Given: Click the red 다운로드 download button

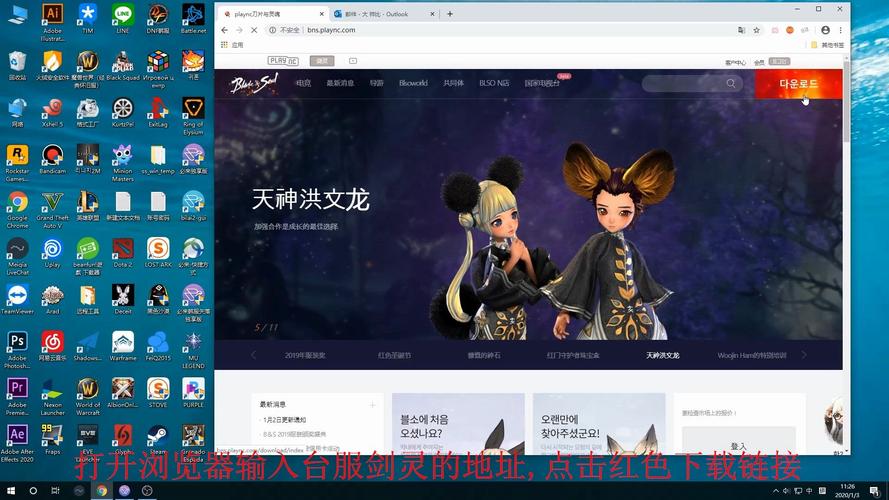Looking at the screenshot, I should pos(798,84).
